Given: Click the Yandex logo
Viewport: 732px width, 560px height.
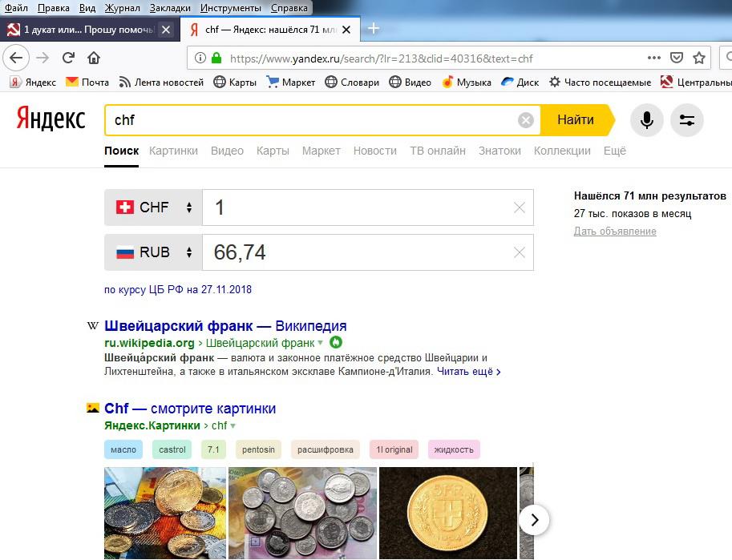Looking at the screenshot, I should pyautogui.click(x=51, y=119).
